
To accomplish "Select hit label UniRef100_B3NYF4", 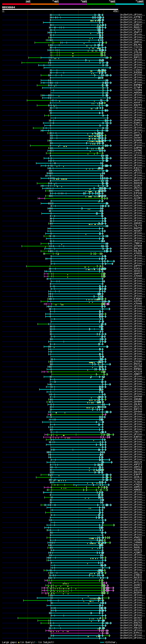I will (131, 474).
